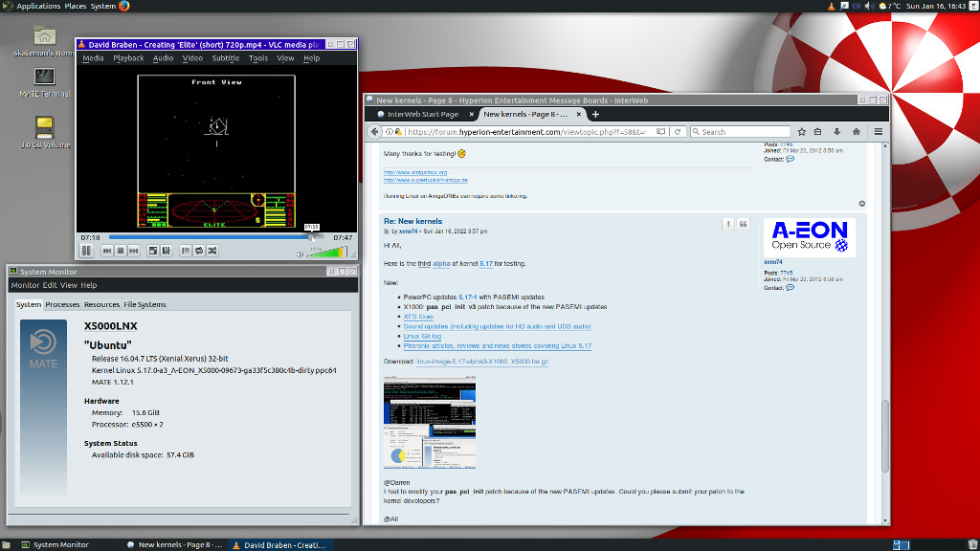The image size is (980, 551).
Task: Open VLC View menu
Action: click(x=285, y=58)
